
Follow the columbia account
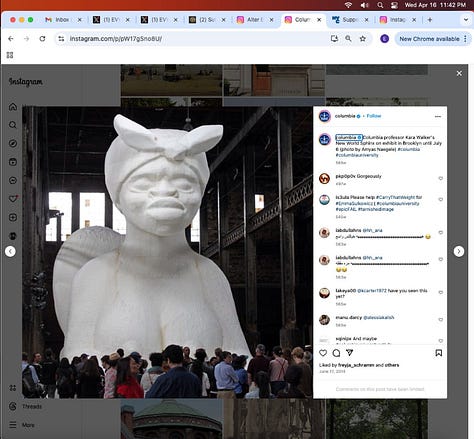pos(374,116)
